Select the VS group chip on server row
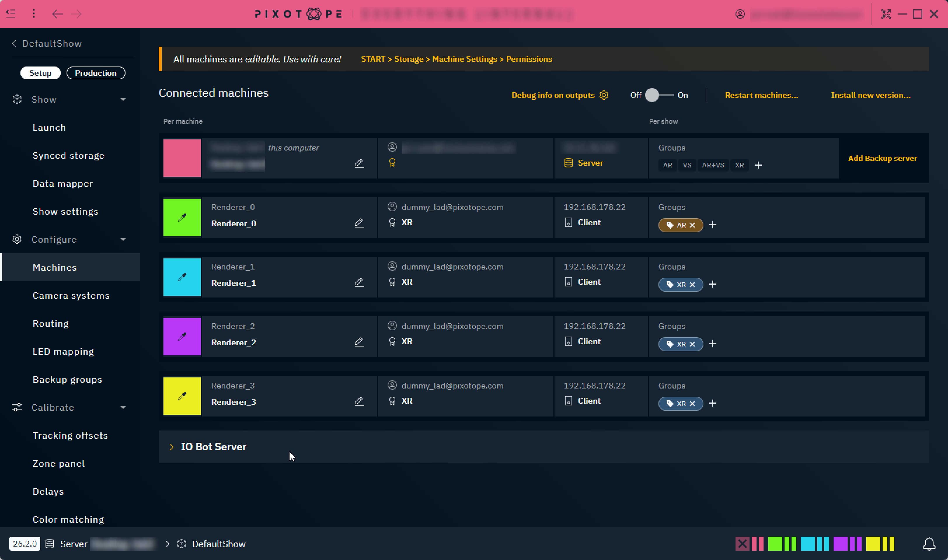Screen dimensions: 948x560 [687, 165]
